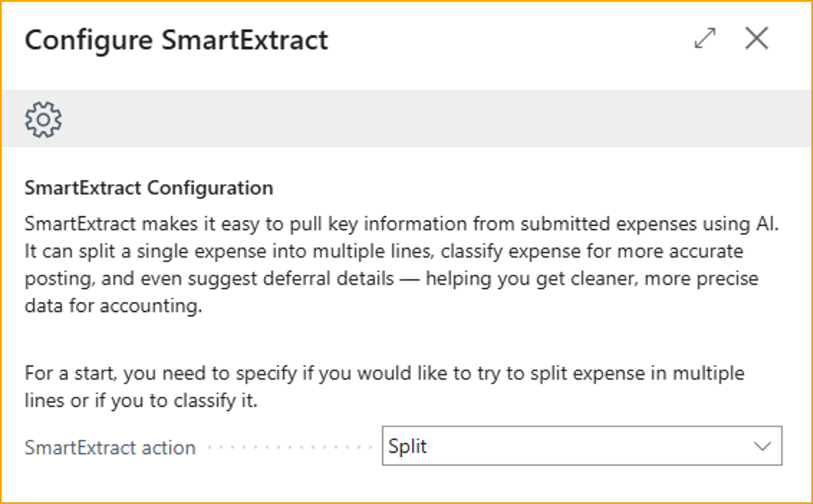Click the gear settings icon

(44, 120)
